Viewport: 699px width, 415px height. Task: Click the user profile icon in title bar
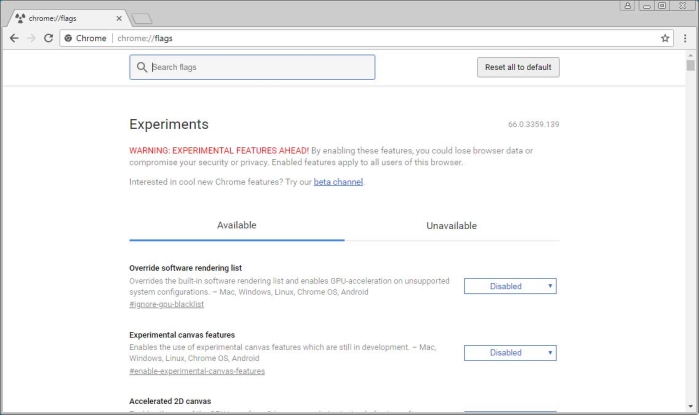tap(627, 5)
